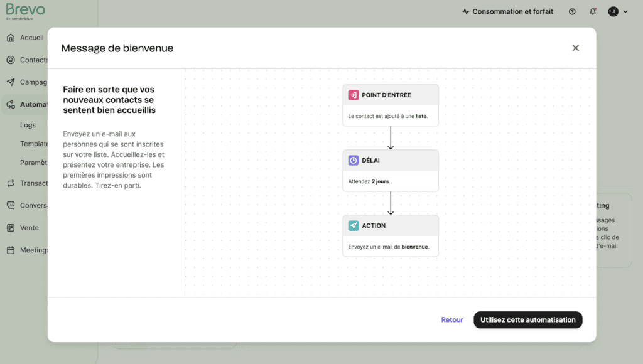
Task: Open Logs in the Automation submenu
Action: [28, 125]
